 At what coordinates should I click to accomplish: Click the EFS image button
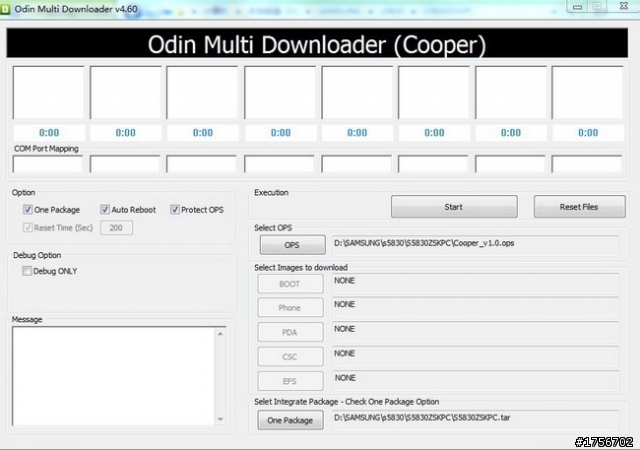coord(290,381)
